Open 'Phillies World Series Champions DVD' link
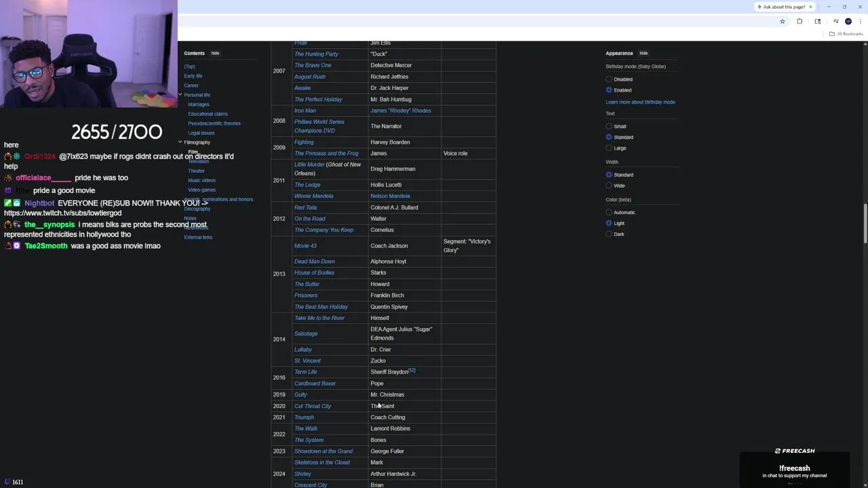 319,126
